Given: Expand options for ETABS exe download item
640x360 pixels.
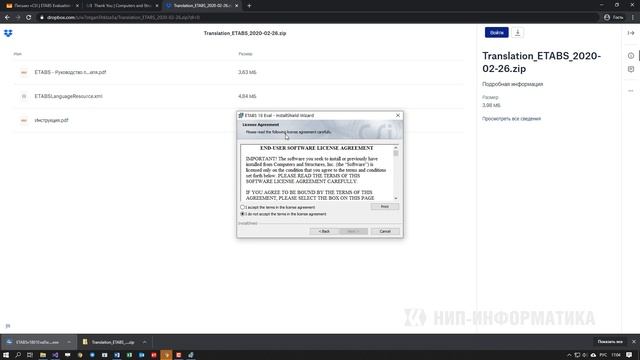Looking at the screenshot, I should coord(69,342).
